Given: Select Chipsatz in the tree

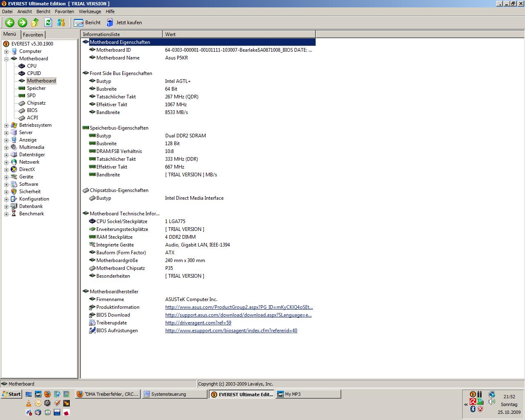Looking at the screenshot, I should 37,103.
